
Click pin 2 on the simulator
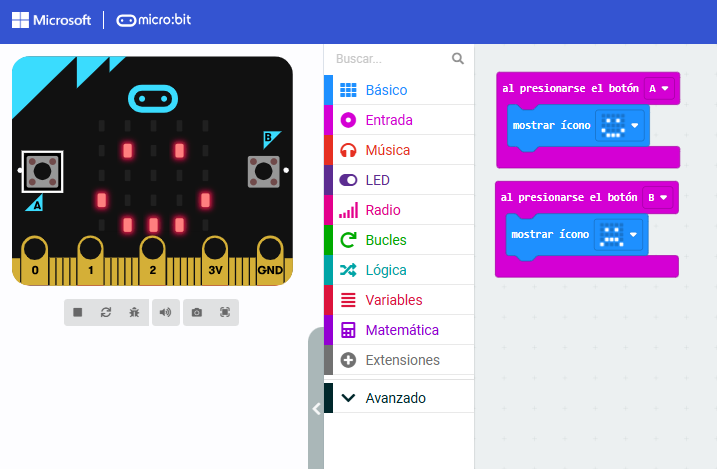pyautogui.click(x=152, y=261)
